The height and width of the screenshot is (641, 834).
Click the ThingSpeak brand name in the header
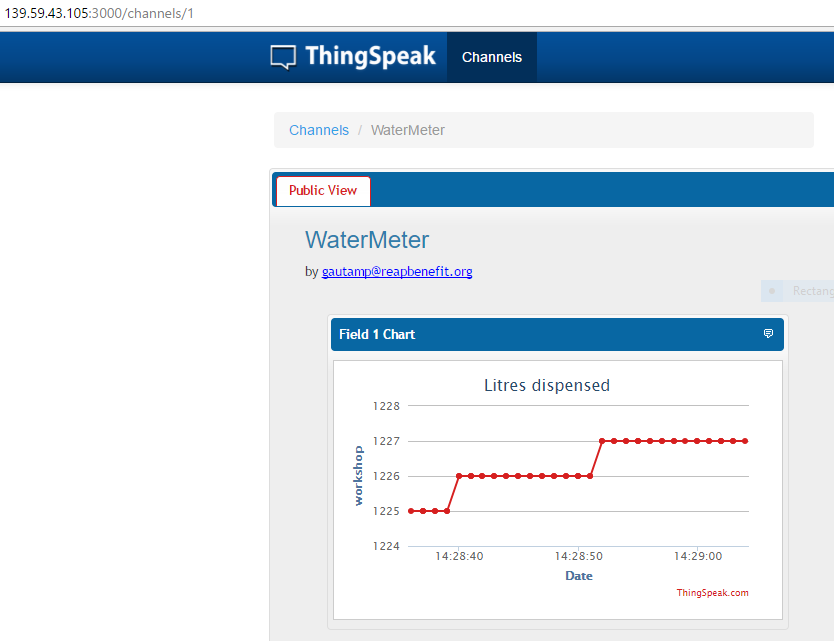370,56
